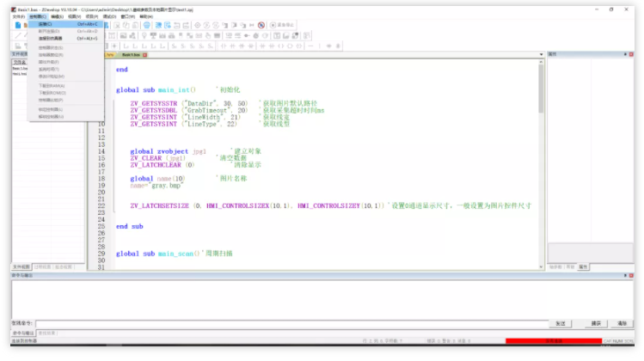Click the horizontal line ladder icon
Image resolution: width=644 pixels, height=361 pixels.
[310, 46]
